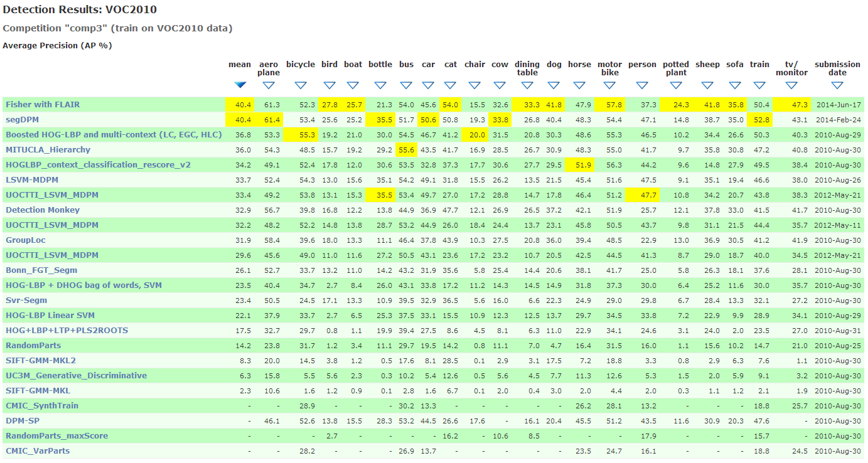
Task: Sort by chair column triangle
Action: (x=474, y=85)
